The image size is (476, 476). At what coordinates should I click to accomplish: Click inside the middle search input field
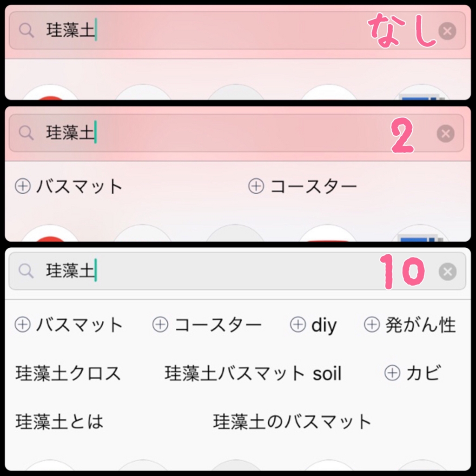[186, 133]
